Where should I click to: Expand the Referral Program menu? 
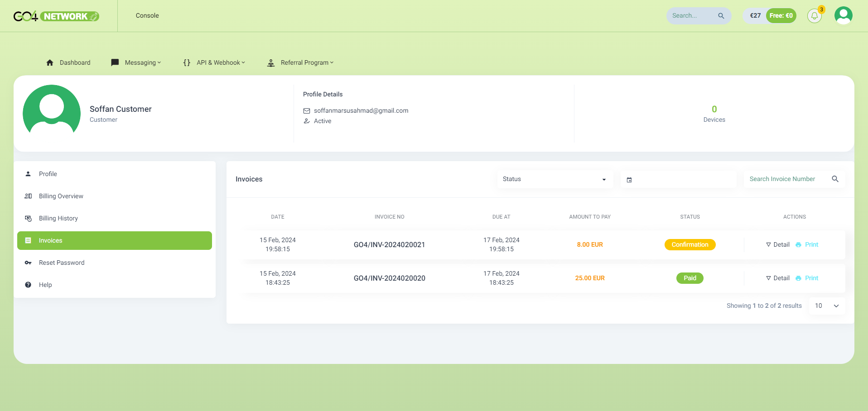coord(300,62)
